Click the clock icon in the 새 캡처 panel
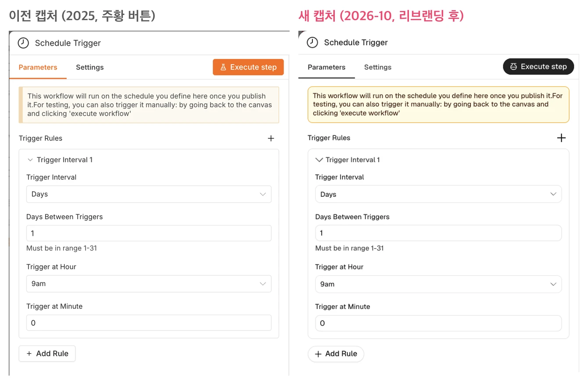Screen dimensions: 588x380 coord(312,43)
